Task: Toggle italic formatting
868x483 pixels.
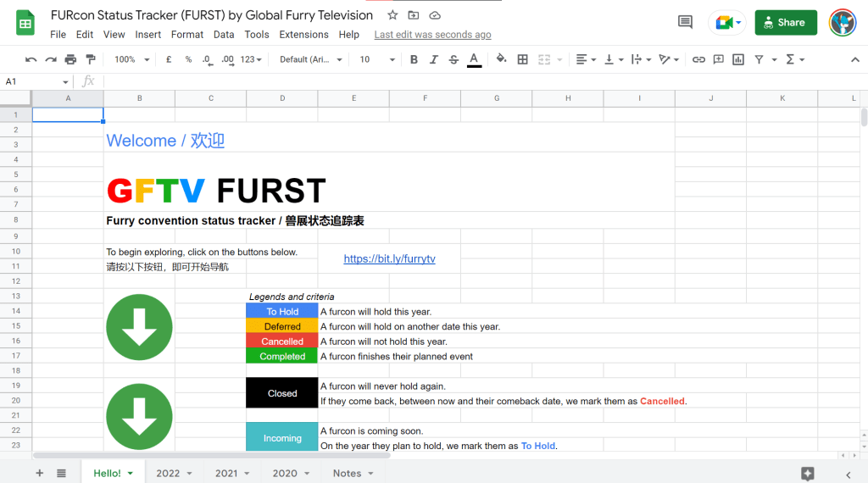Action: point(434,59)
